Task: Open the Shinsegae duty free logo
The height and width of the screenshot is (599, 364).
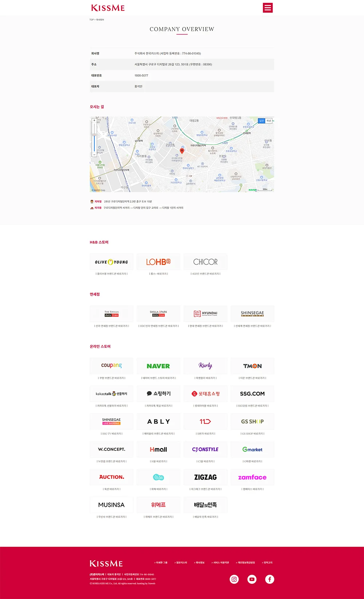Action: click(x=252, y=314)
